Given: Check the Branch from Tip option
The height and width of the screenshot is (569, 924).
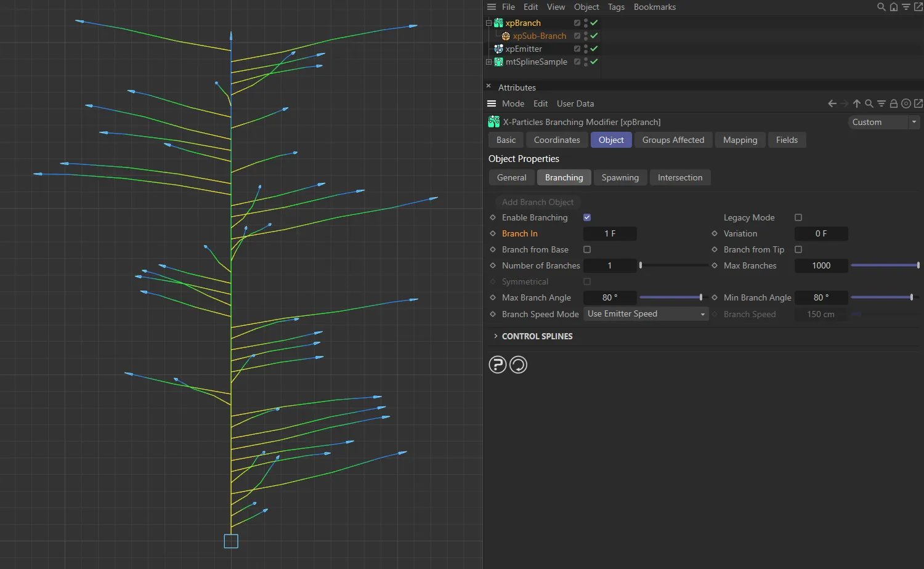Looking at the screenshot, I should pyautogui.click(x=798, y=249).
